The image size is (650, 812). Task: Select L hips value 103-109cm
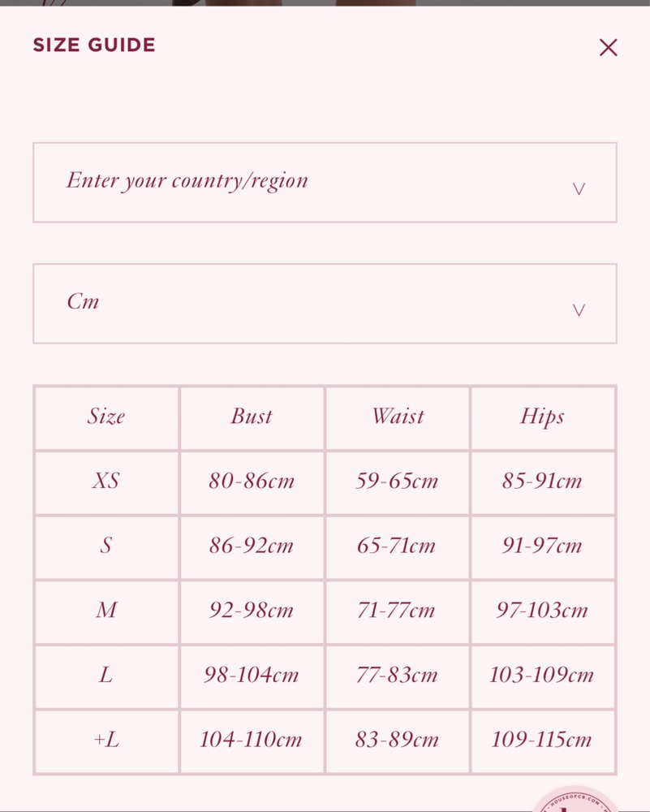(x=542, y=675)
